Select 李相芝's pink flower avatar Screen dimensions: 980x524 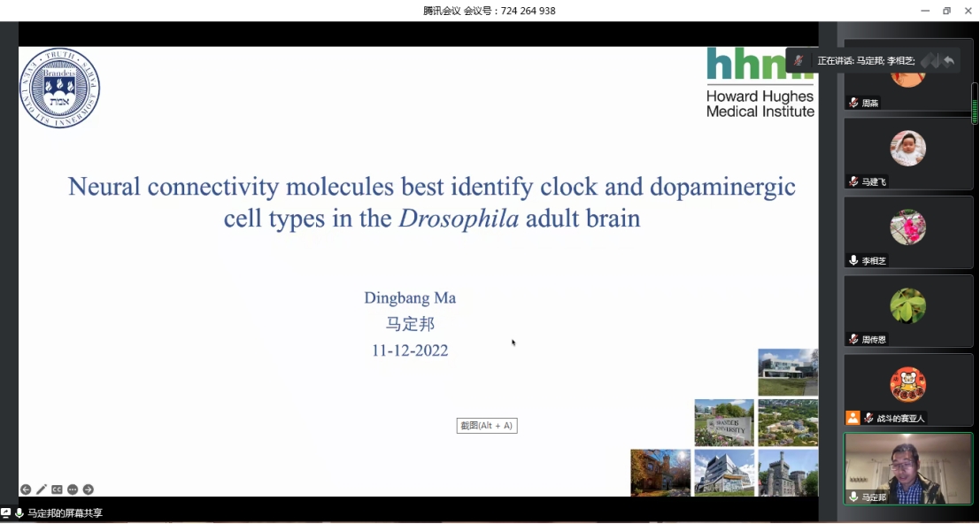(908, 227)
